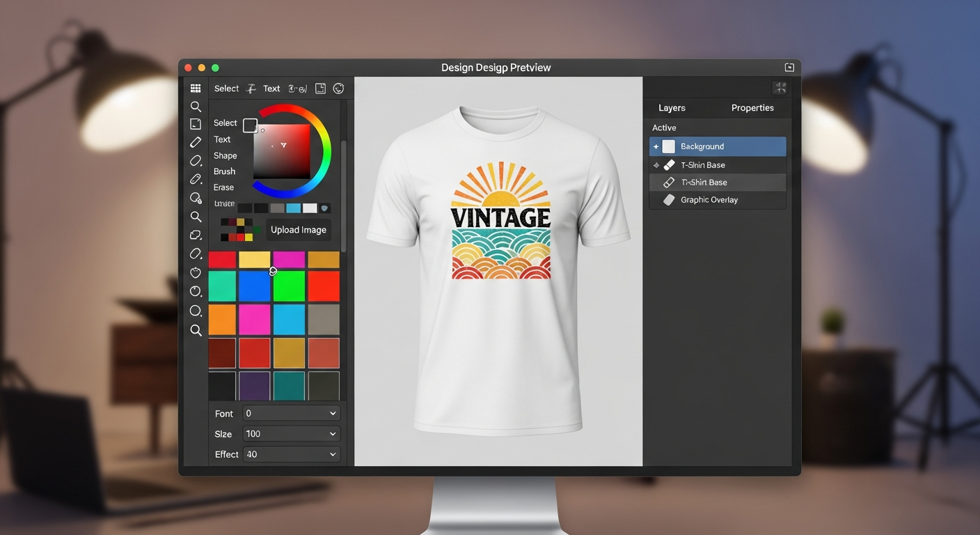This screenshot has width=980, height=535.
Task: Select the page icon in the top toolbar
Action: (x=320, y=88)
